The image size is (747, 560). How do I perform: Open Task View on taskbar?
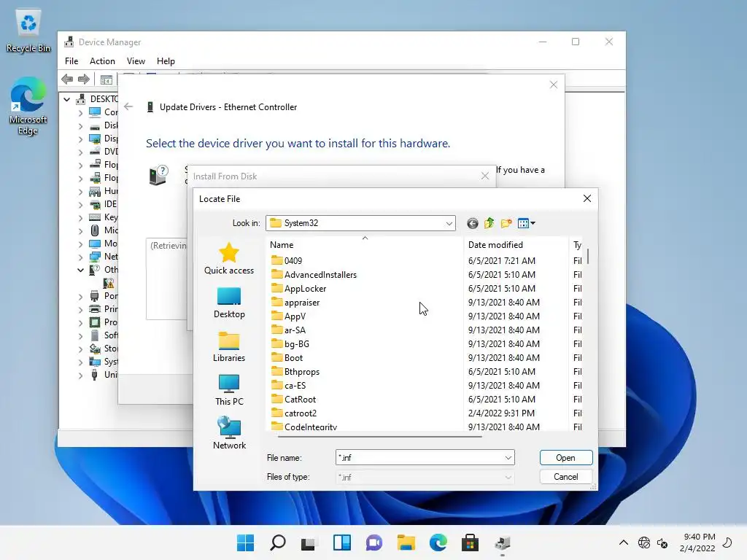coord(309,542)
